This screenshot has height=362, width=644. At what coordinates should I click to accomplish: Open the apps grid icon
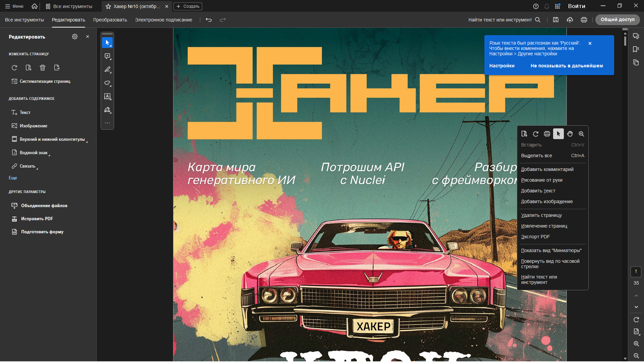pyautogui.click(x=557, y=6)
